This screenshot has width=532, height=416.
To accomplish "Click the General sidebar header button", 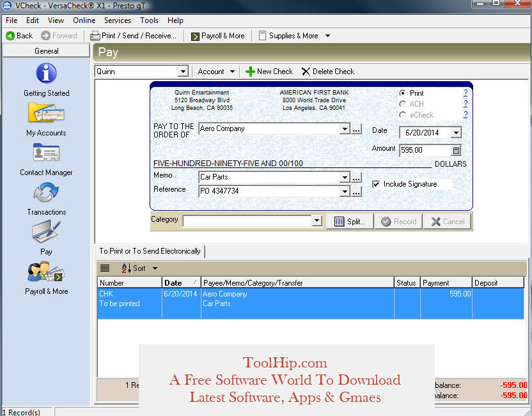I will 46,51.
